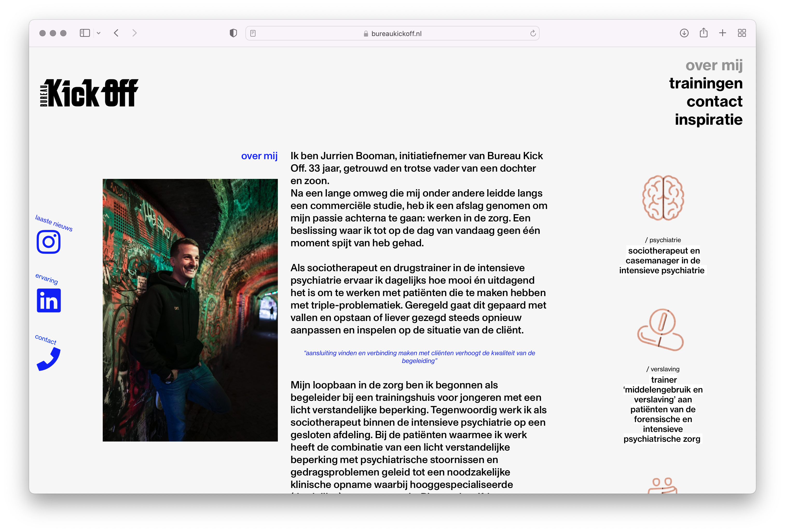Open a new tab with plus button

click(722, 33)
